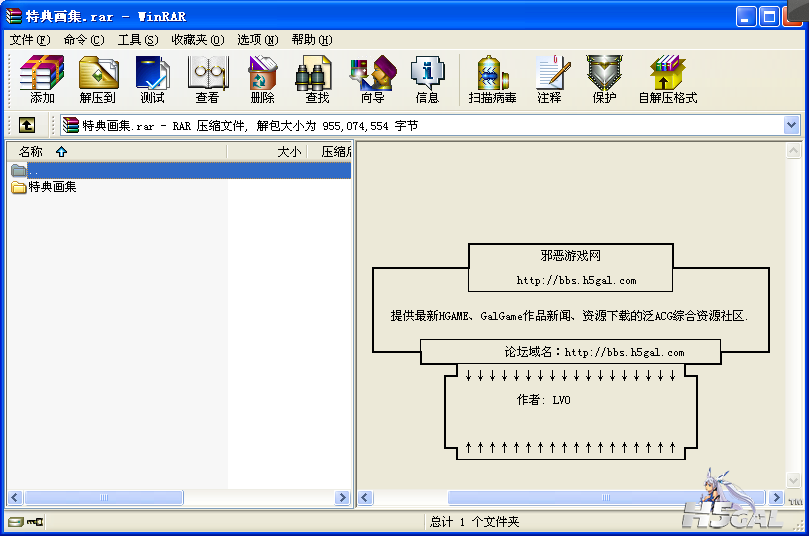Select the 特典画集 folder in list
Screen dimensions: 809x536
[52, 187]
